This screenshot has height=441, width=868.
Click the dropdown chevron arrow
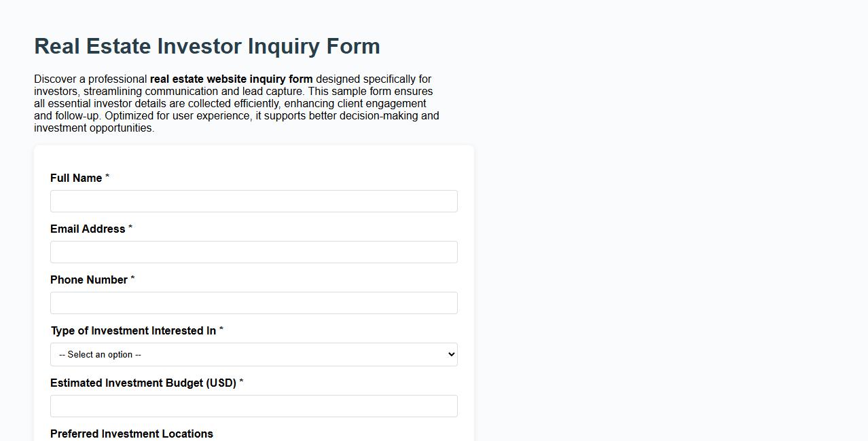click(450, 354)
